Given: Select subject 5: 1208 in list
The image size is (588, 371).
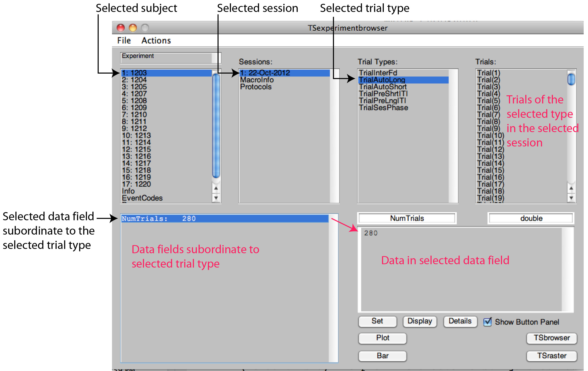Looking at the screenshot, I should 134,101.
